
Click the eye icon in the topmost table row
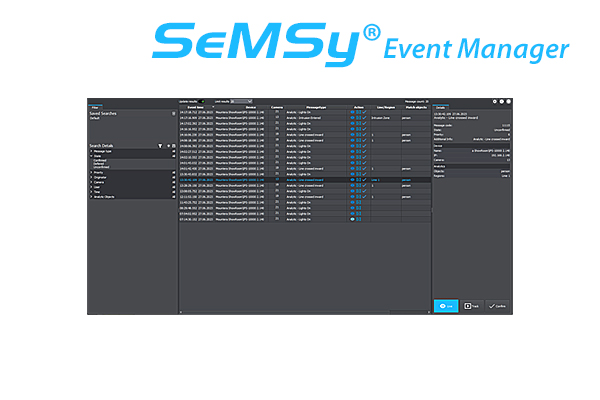pos(352,112)
